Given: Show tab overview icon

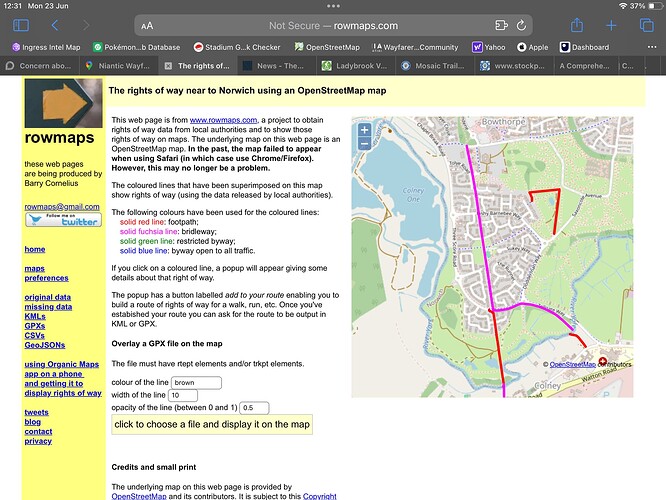Looking at the screenshot, I should [646, 25].
